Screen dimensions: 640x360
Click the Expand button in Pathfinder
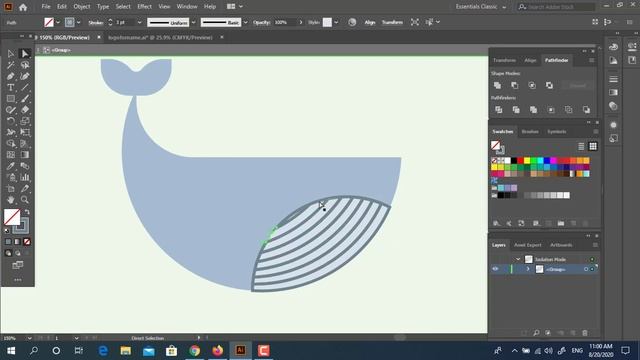(578, 85)
